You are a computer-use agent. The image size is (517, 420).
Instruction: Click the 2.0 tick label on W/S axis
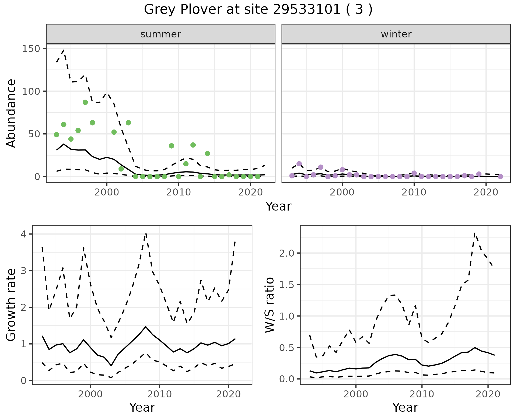pos(287,253)
